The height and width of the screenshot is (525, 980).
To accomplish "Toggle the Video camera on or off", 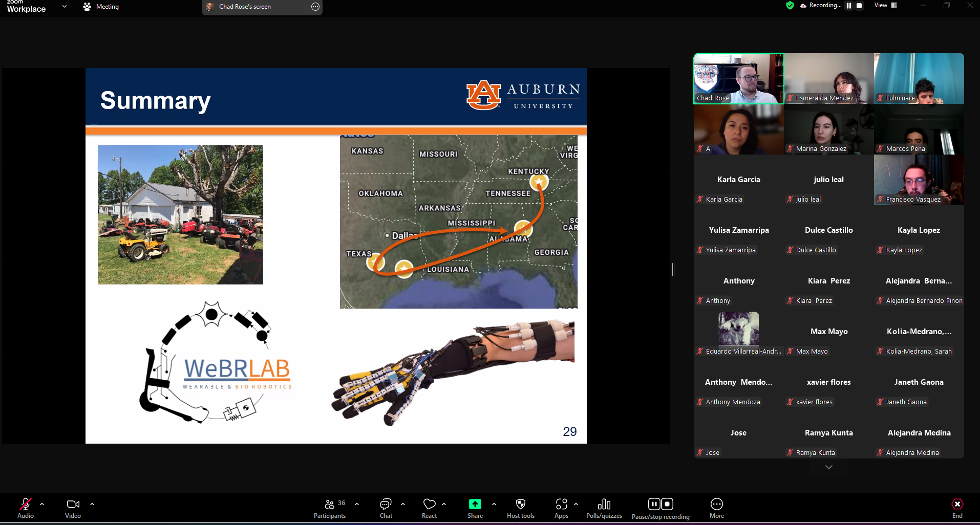I will point(73,508).
